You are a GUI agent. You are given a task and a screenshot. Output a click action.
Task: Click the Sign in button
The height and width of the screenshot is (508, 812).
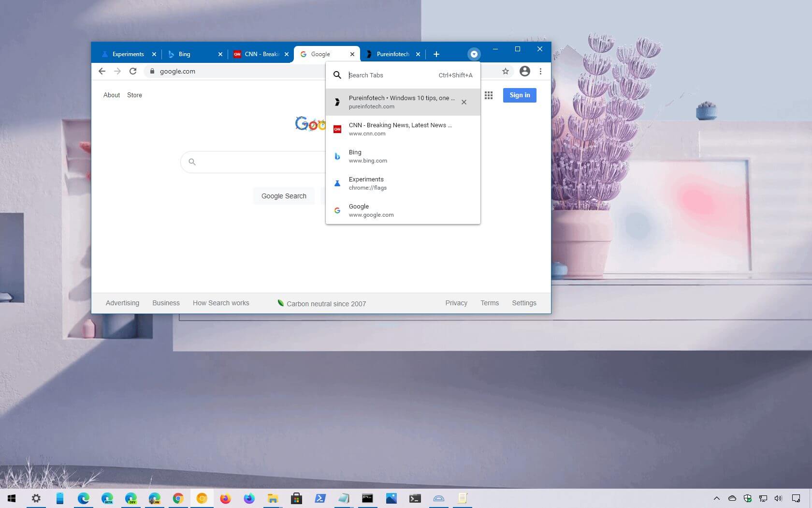(x=520, y=95)
